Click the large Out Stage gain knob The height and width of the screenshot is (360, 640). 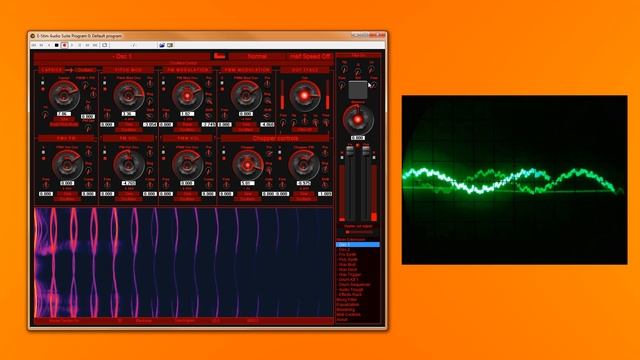(304, 96)
